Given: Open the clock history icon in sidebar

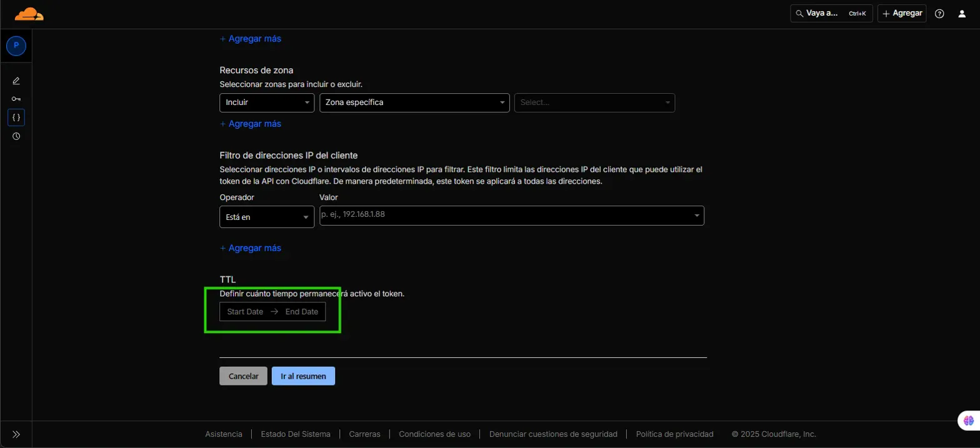Looking at the screenshot, I should pos(16,136).
